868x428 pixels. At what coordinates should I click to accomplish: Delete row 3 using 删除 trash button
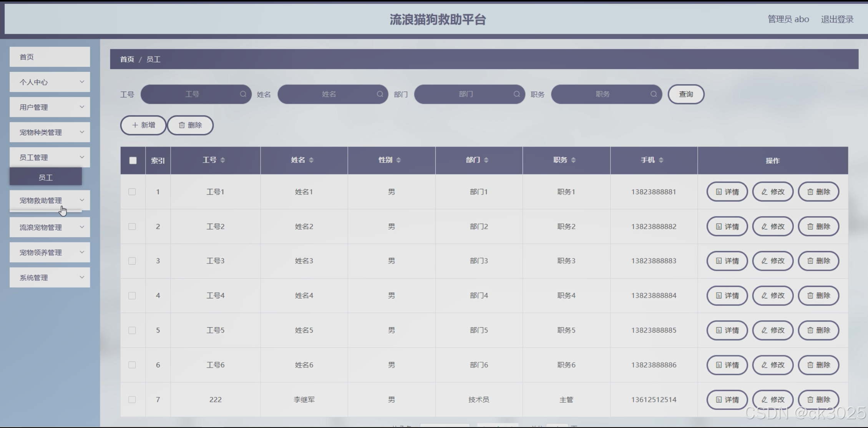pos(818,261)
